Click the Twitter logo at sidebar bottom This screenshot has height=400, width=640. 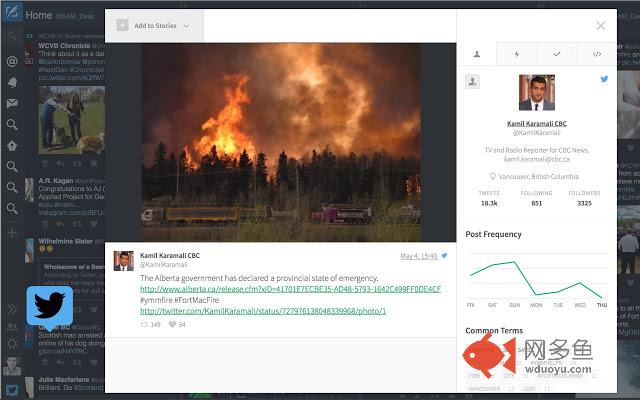12,391
